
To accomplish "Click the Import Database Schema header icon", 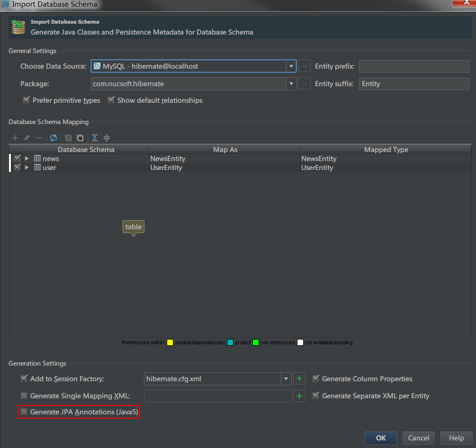I will pos(18,27).
